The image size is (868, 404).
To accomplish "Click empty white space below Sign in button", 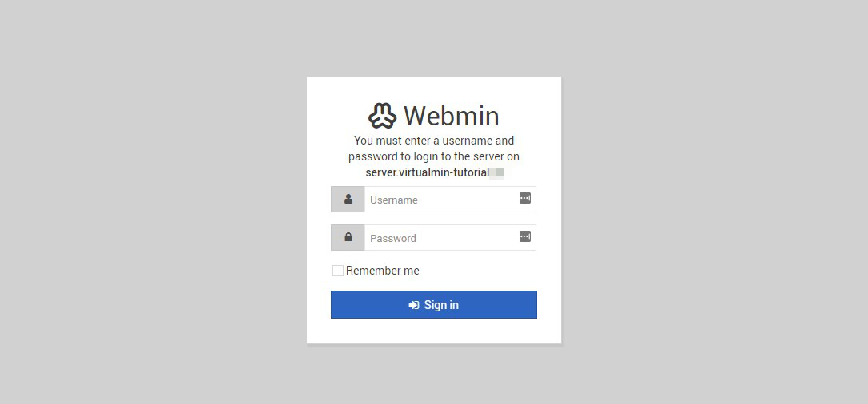I will pyautogui.click(x=434, y=331).
